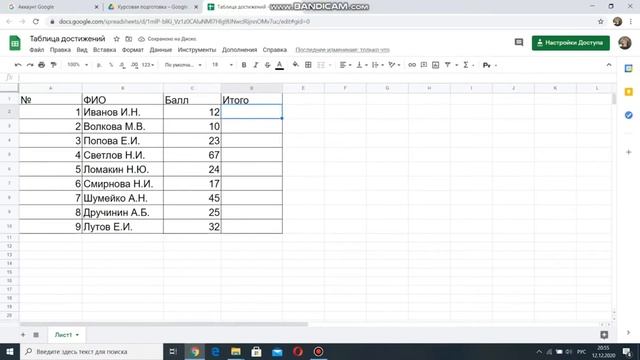Screen dimensions: 640x360
Task: Star the document Таблица достижений
Action: pos(116,39)
